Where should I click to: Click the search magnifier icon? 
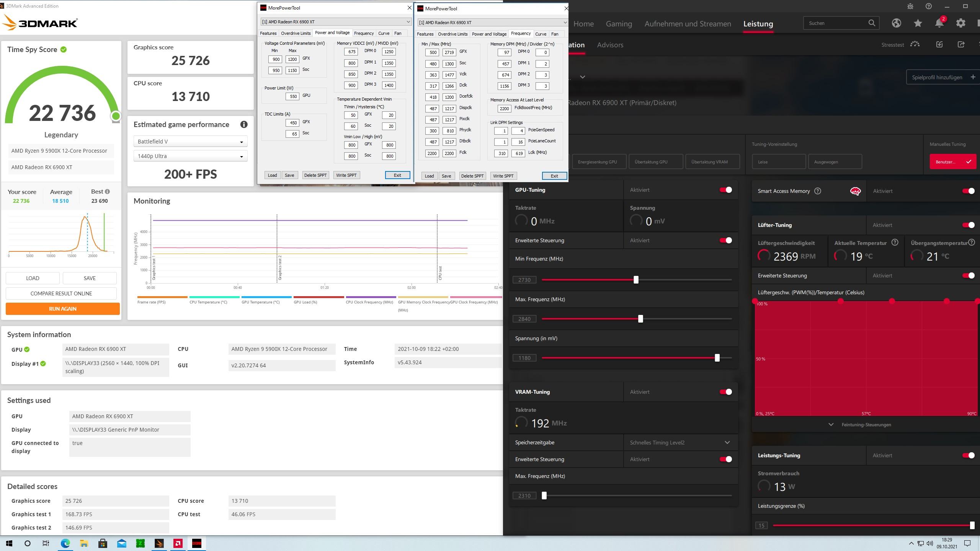[872, 23]
